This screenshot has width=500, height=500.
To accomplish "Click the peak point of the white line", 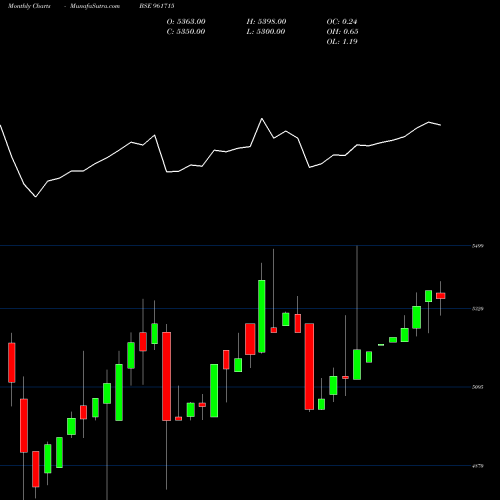I will click(262, 118).
